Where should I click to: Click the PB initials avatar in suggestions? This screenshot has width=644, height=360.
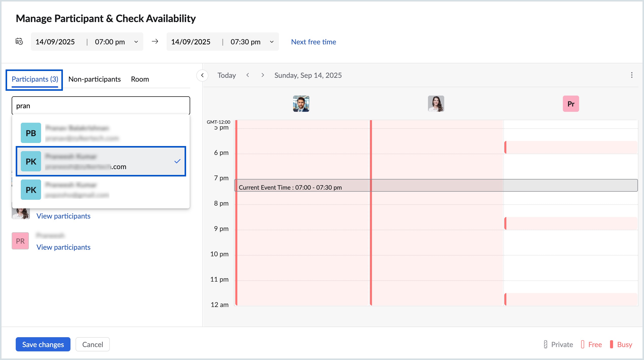(x=31, y=133)
